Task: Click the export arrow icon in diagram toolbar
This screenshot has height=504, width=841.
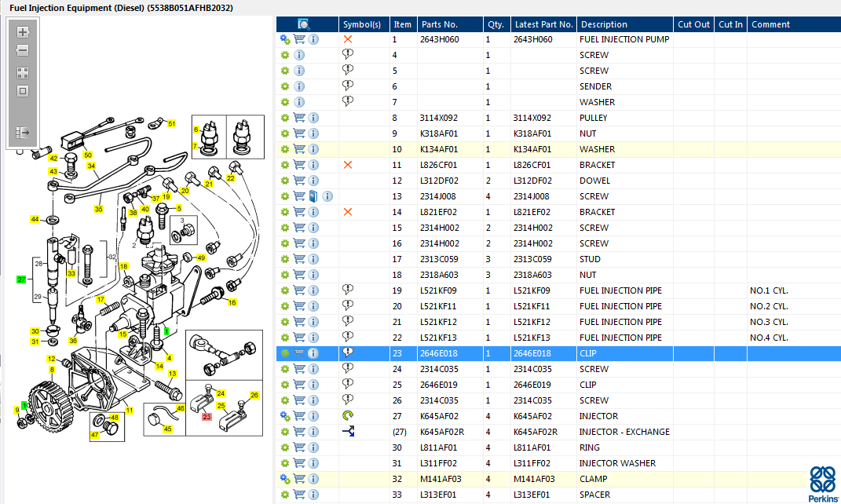Action: point(23,133)
